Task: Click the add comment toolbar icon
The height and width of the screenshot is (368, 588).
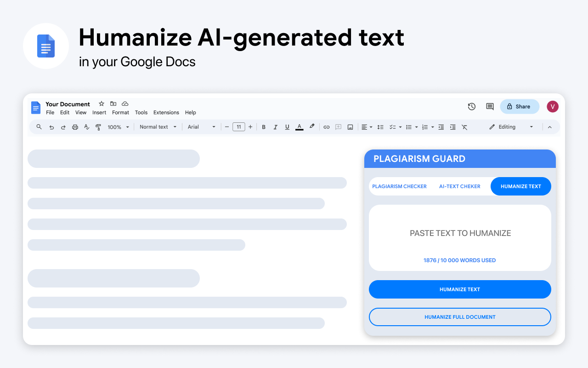Action: point(339,127)
